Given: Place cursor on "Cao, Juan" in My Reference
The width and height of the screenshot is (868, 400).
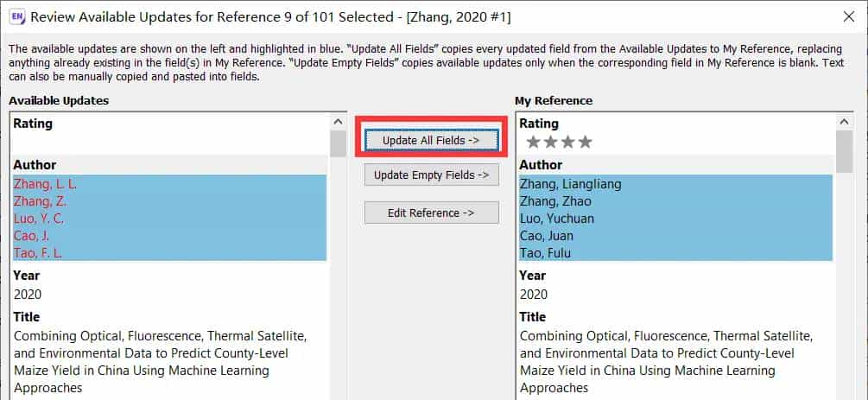Looking at the screenshot, I should 547,236.
